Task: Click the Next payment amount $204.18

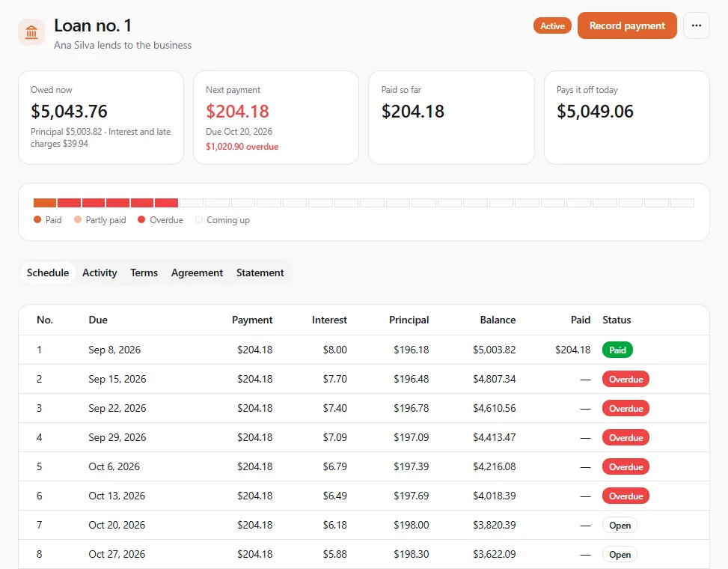Action: 237,112
